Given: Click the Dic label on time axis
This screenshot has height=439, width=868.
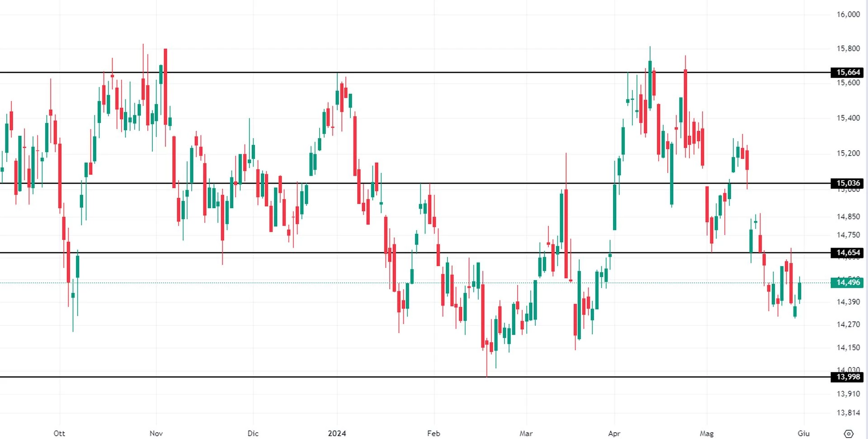Looking at the screenshot, I should (253, 433).
